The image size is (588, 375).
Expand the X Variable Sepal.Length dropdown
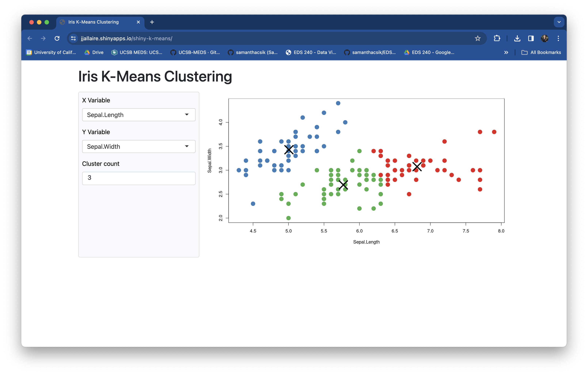click(x=139, y=115)
